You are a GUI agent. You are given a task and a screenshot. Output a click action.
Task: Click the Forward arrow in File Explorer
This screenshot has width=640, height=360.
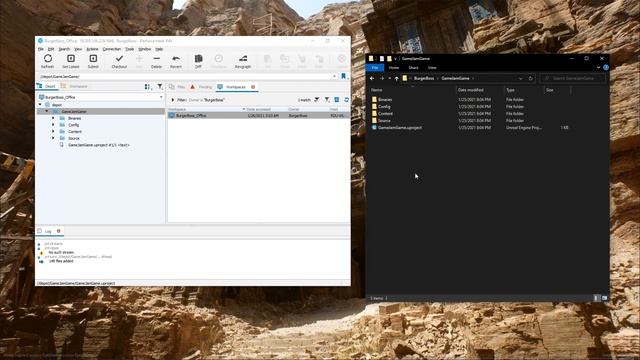pyautogui.click(x=382, y=78)
